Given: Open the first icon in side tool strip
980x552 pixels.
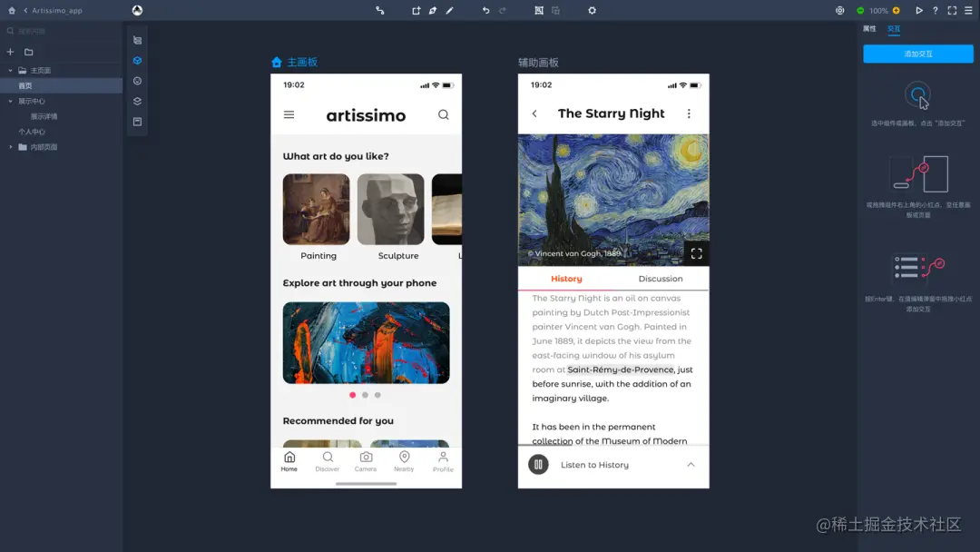Looking at the screenshot, I should coord(138,40).
